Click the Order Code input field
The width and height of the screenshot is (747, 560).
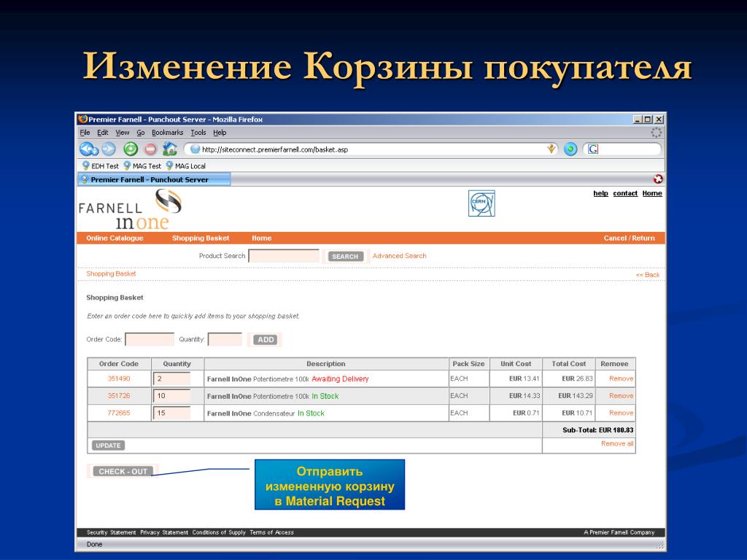point(150,339)
